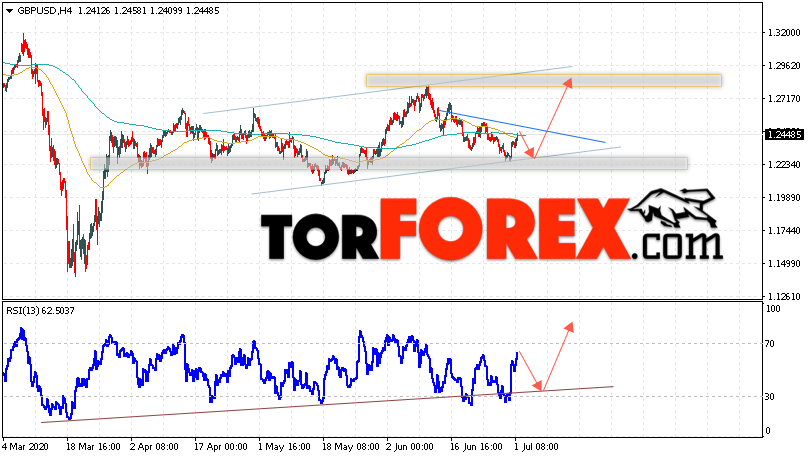Click the RSI 30 level label
Image resolution: width=808 pixels, height=458 pixels.
770,397
